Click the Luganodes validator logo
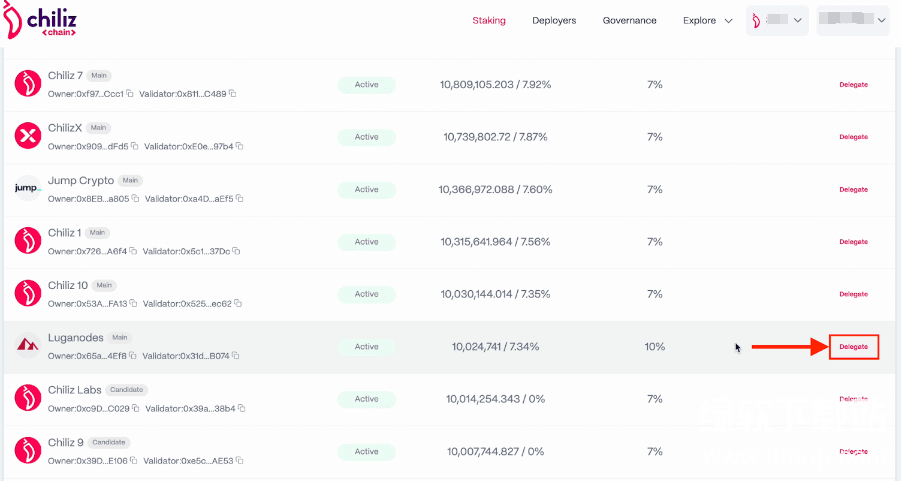 [27, 346]
